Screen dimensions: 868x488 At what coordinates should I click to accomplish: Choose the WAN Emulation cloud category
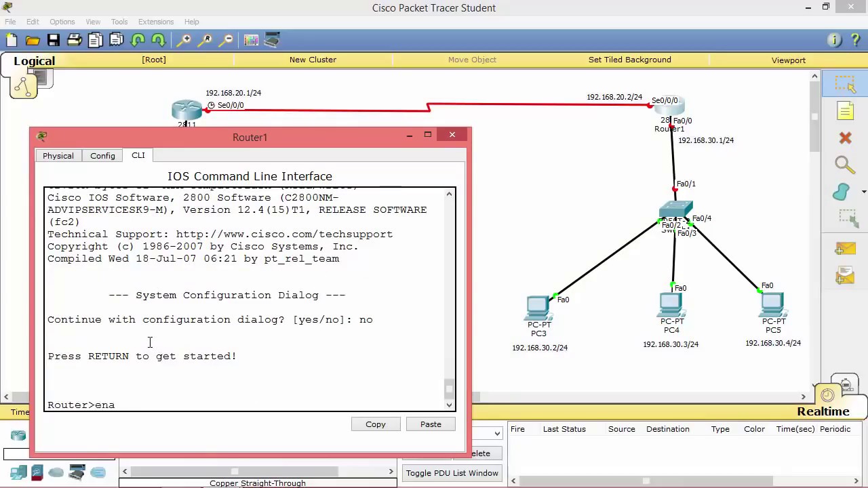point(56,472)
